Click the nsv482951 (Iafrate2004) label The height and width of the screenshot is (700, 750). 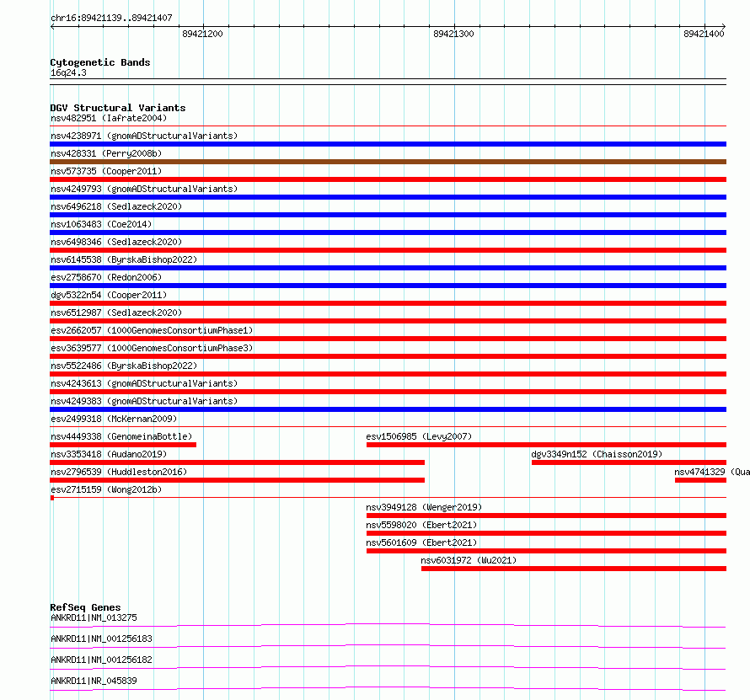coord(109,118)
